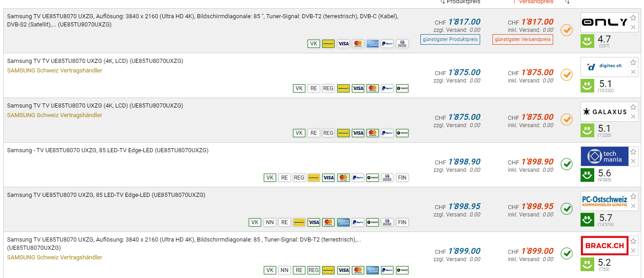Click the orange availability checkmark for Galaxus
Viewport: 644px width, 278px height.
(x=566, y=119)
